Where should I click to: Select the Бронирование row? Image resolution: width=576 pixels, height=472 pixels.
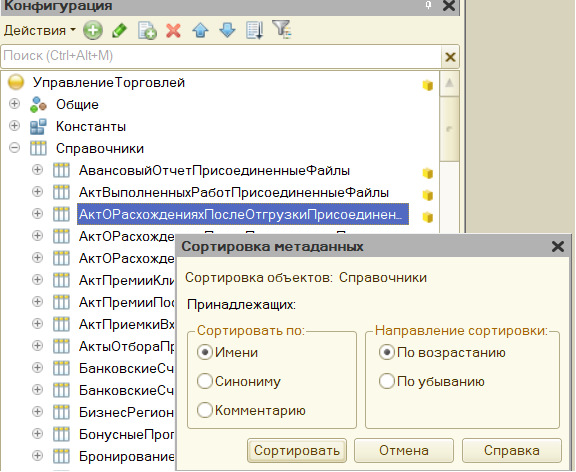(127, 456)
